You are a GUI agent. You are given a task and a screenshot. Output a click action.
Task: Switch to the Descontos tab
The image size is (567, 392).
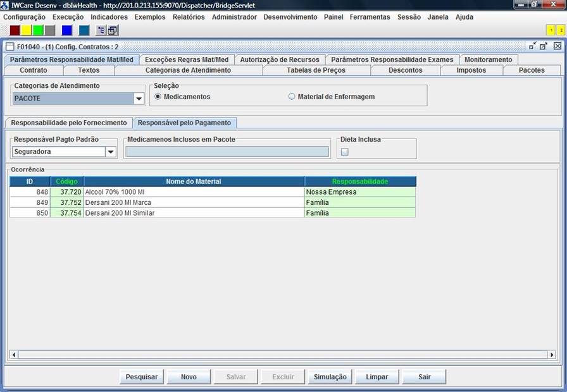coord(406,70)
